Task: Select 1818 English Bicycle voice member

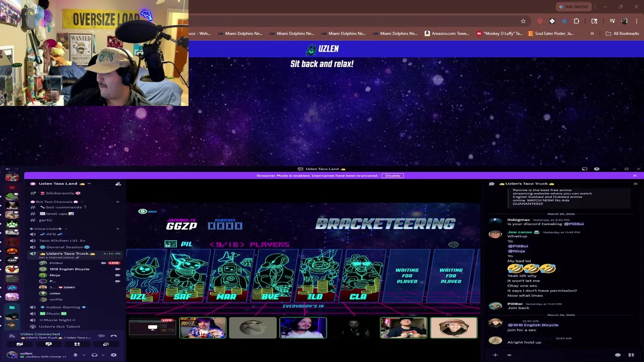Action: coord(69,269)
